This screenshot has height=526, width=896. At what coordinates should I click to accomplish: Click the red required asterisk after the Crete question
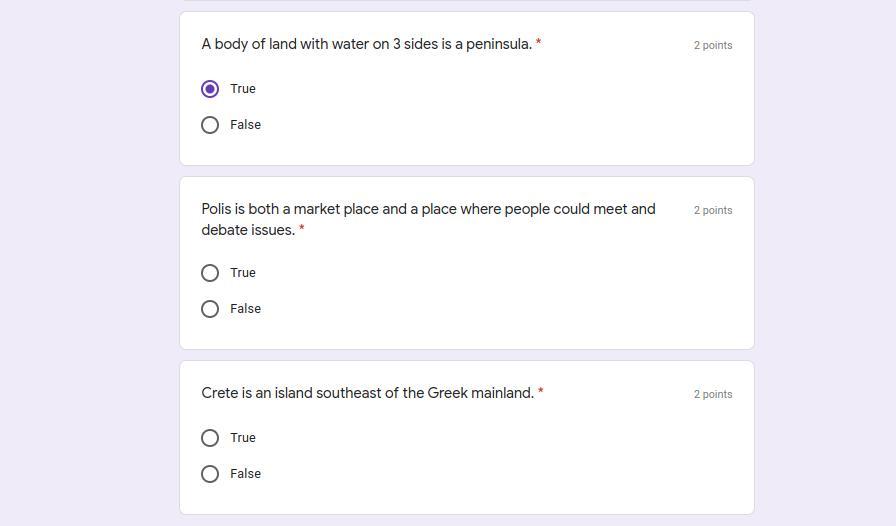click(541, 392)
